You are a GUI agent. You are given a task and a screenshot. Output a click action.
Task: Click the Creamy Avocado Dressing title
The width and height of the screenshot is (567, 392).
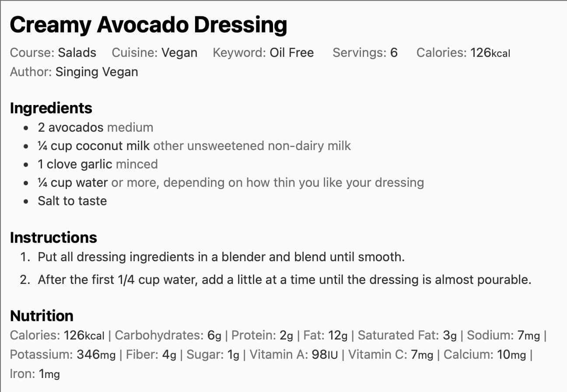tap(148, 25)
